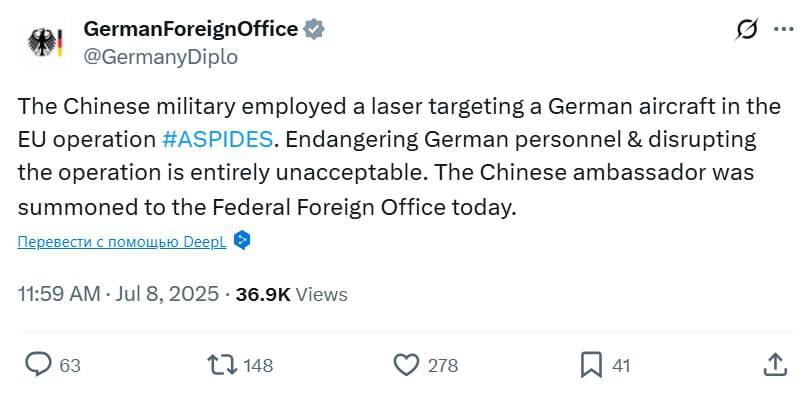Click the verified badge checkmark
809x397 pixels.
click(314, 29)
